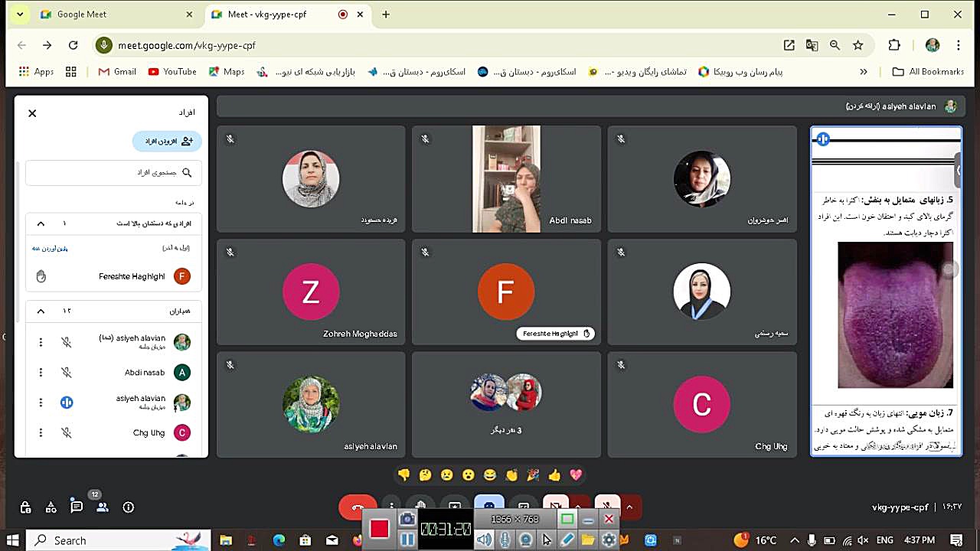Open the tab search dropdown
980x551 pixels.
[19, 15]
